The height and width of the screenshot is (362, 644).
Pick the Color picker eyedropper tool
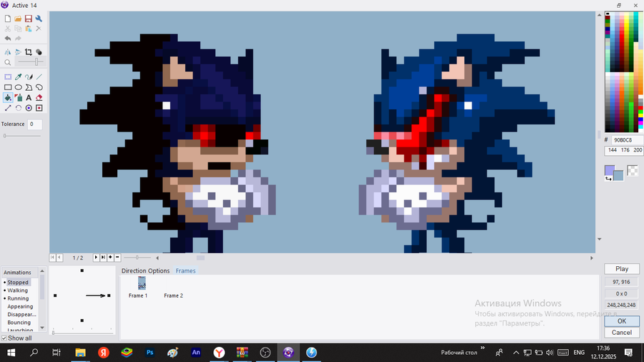click(18, 77)
